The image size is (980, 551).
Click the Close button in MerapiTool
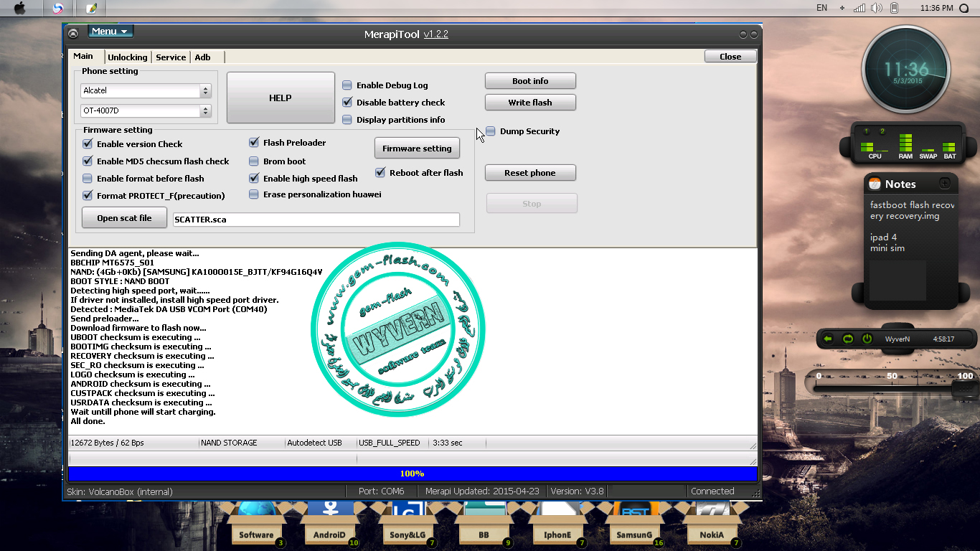point(730,57)
